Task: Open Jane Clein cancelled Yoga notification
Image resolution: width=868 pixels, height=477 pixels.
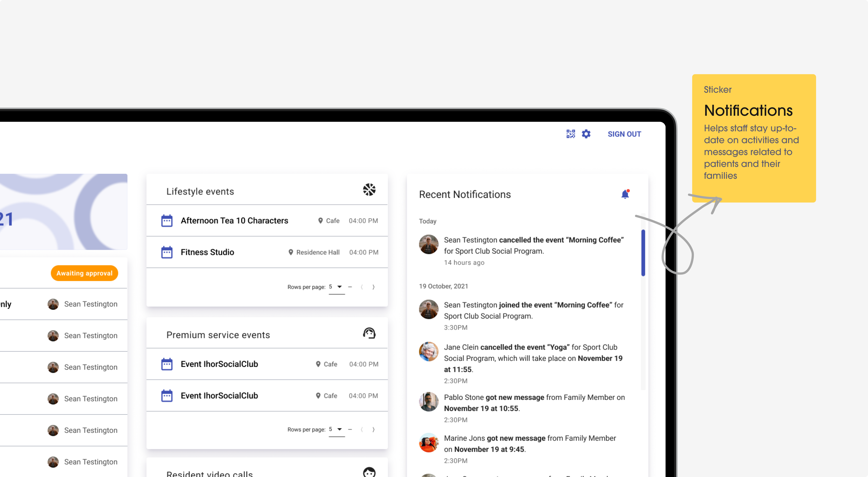Action: click(522, 363)
